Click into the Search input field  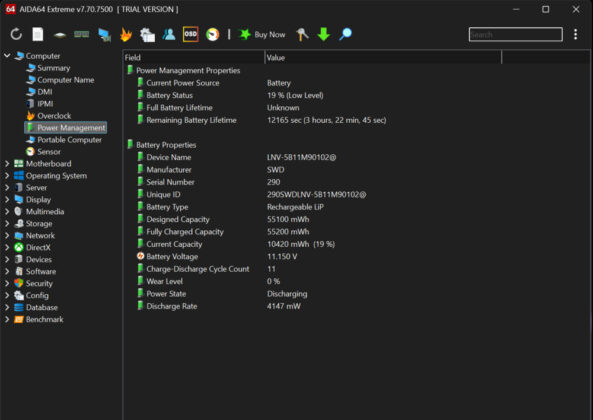pyautogui.click(x=515, y=34)
